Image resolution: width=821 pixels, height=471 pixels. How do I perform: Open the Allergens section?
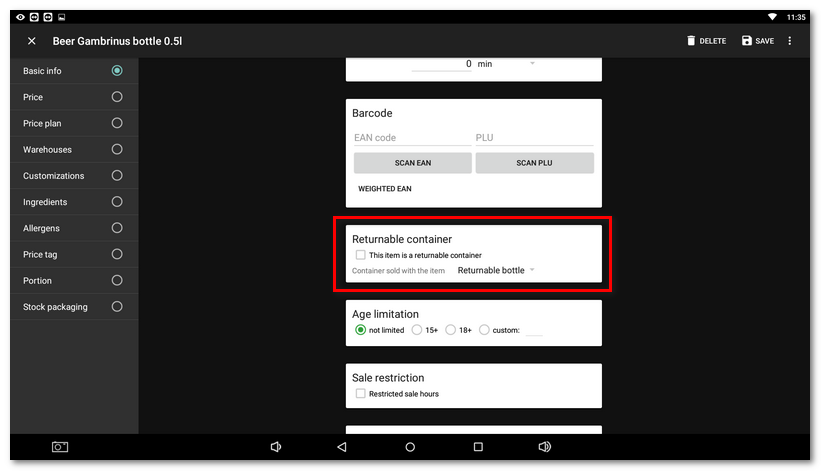point(74,228)
